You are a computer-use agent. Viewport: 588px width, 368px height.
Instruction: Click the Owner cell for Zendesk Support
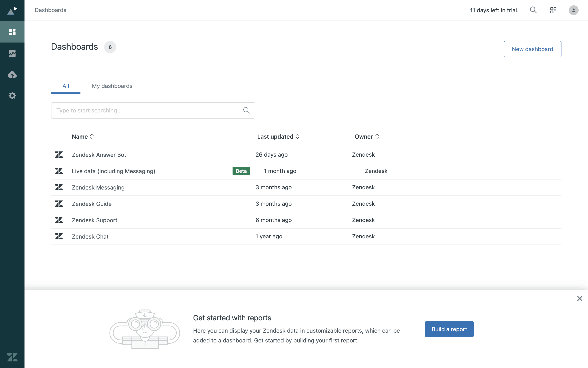[363, 220]
